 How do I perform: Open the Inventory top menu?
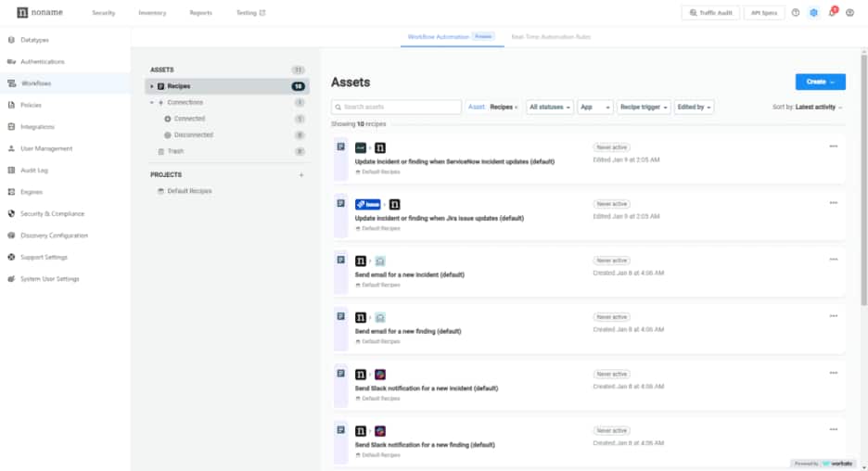[151, 13]
